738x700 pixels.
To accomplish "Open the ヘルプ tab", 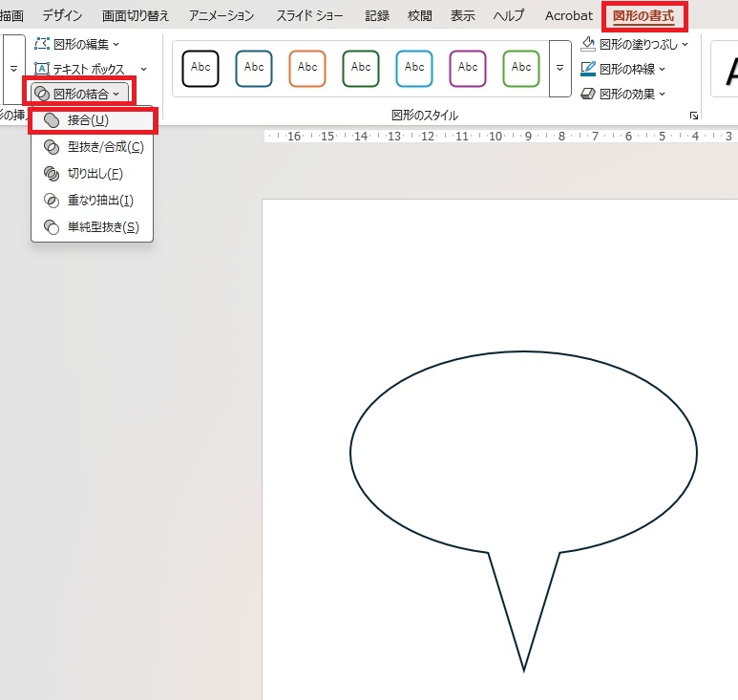I will click(509, 16).
